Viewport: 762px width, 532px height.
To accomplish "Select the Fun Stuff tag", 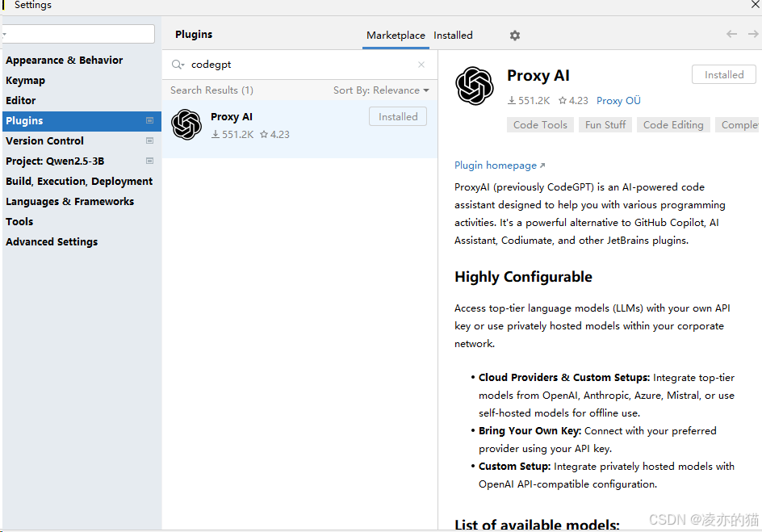I will pyautogui.click(x=605, y=125).
